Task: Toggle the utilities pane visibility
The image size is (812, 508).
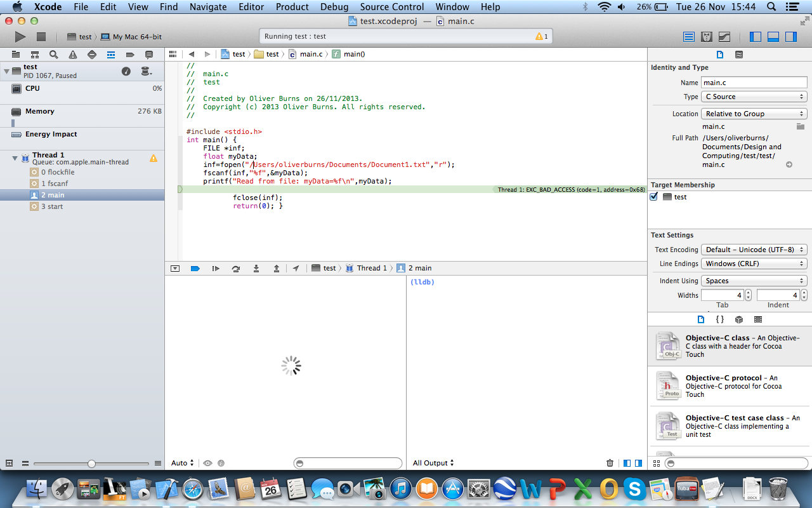Action: [x=791, y=37]
